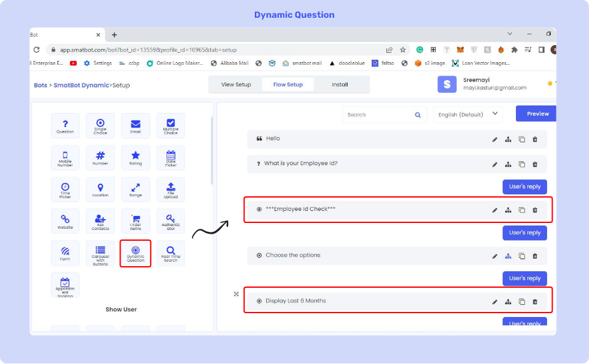The width and height of the screenshot is (589, 364).
Task: Delete the Display Last 6 Months question
Action: [x=535, y=302]
